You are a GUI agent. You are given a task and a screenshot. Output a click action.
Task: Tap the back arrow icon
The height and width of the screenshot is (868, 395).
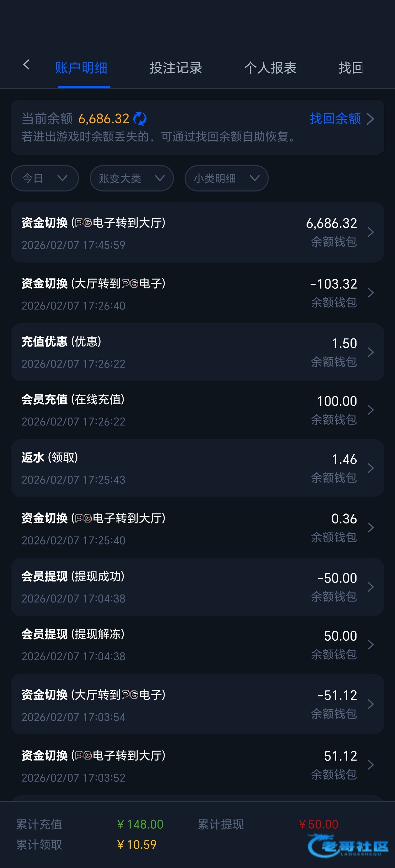tap(26, 65)
